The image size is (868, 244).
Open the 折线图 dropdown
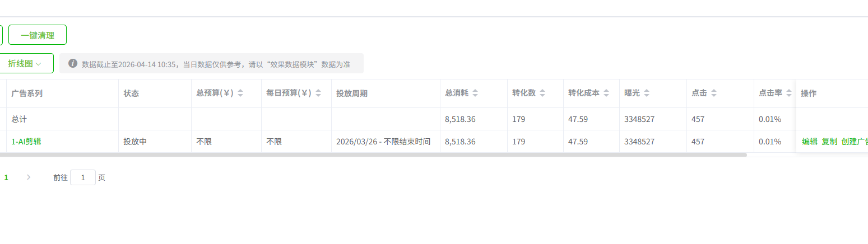25,64
